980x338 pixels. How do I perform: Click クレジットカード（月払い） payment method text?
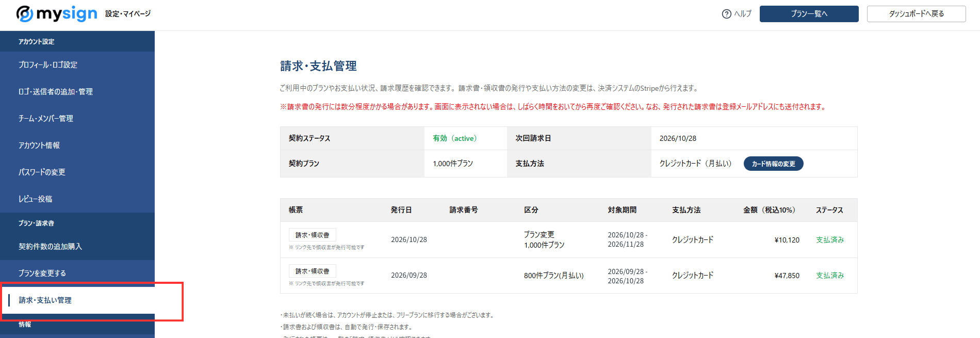click(695, 164)
